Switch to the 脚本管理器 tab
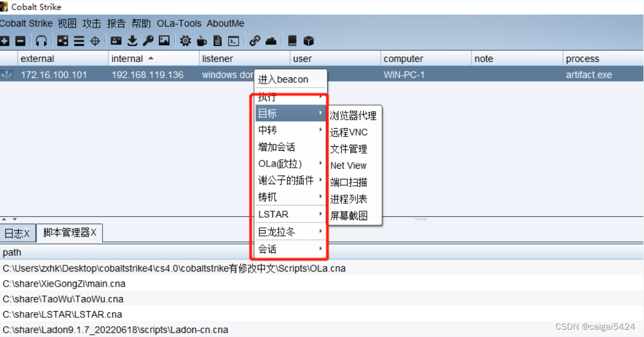This screenshot has width=644, height=337. click(69, 233)
